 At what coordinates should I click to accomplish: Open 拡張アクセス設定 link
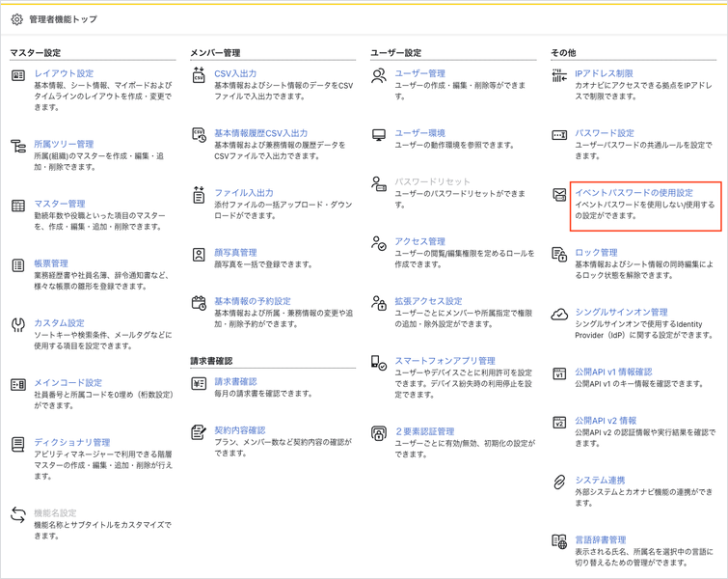[x=428, y=301]
